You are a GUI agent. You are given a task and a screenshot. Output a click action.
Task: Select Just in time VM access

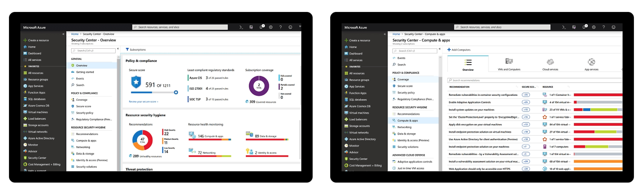411,169
